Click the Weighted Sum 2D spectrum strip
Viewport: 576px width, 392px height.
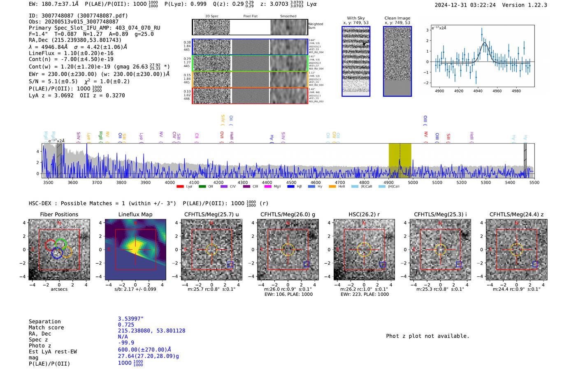pyautogui.click(x=250, y=27)
